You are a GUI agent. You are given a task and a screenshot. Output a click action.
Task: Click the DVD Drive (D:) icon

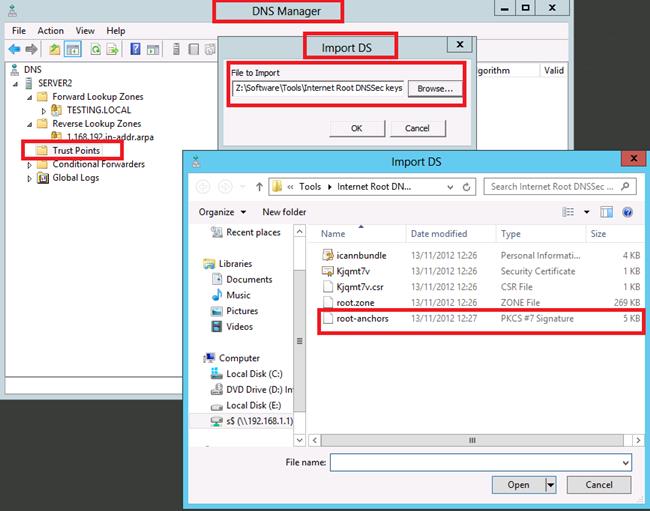tap(217, 390)
